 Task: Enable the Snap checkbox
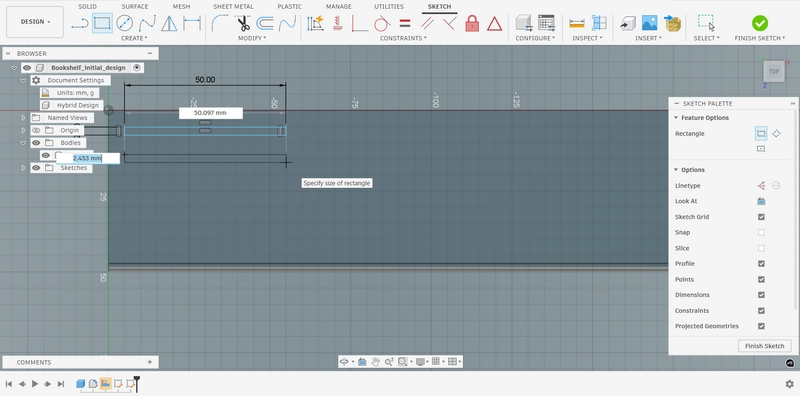click(761, 232)
